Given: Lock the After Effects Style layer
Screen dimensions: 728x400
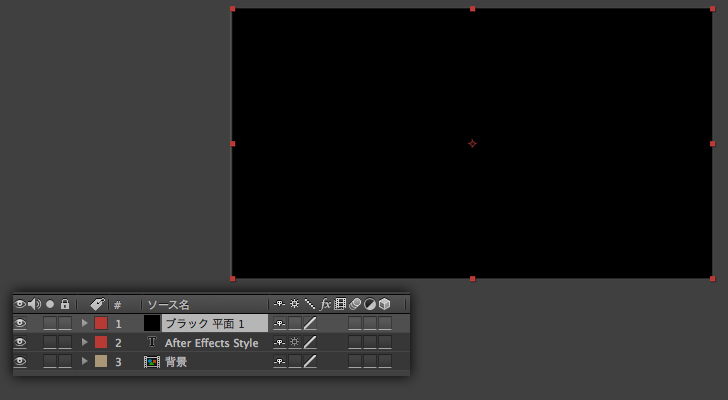Looking at the screenshot, I should [65, 342].
